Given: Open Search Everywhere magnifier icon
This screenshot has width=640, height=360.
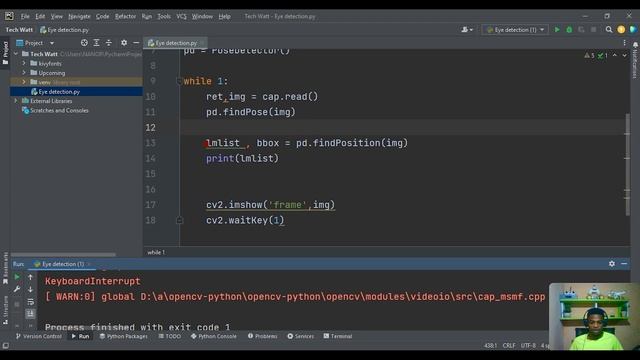Looking at the screenshot, I should pos(609,30).
